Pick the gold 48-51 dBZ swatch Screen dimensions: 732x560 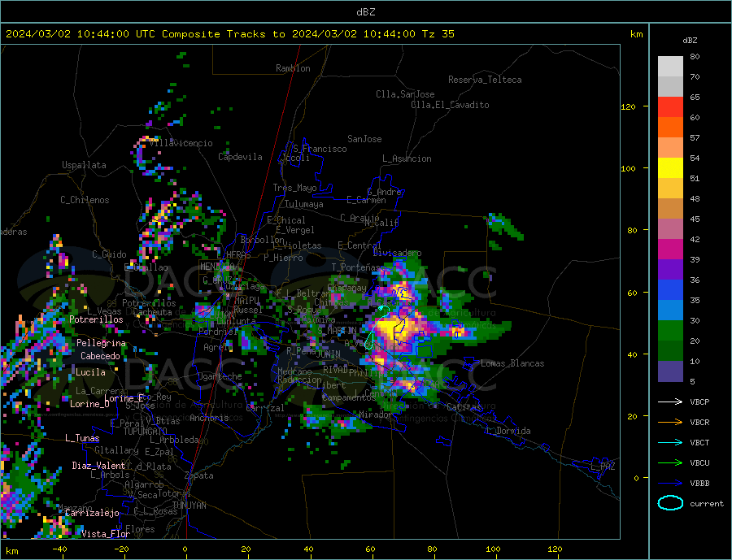[x=670, y=188]
